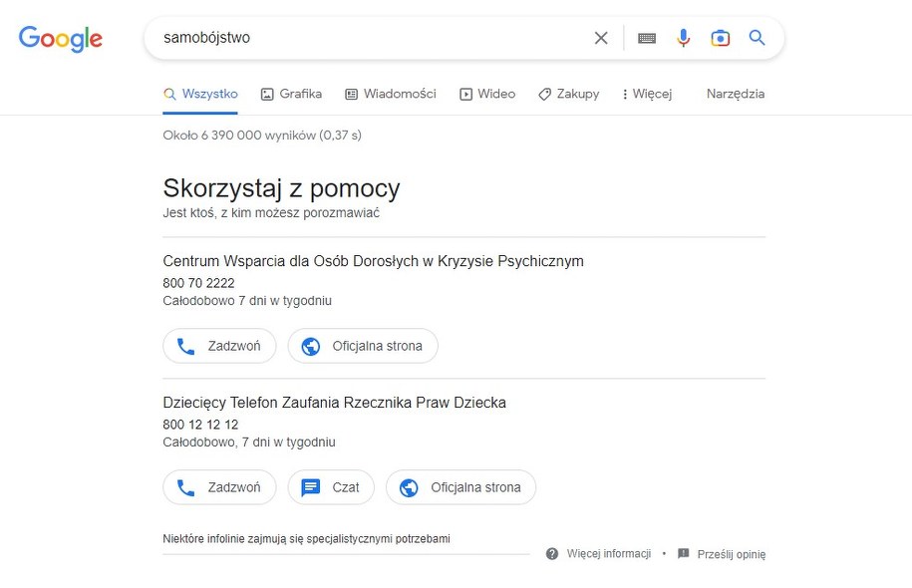Viewport: 912px width, 588px height.
Task: Click the flag icon next to Prześlij opinię
Action: [x=684, y=553]
